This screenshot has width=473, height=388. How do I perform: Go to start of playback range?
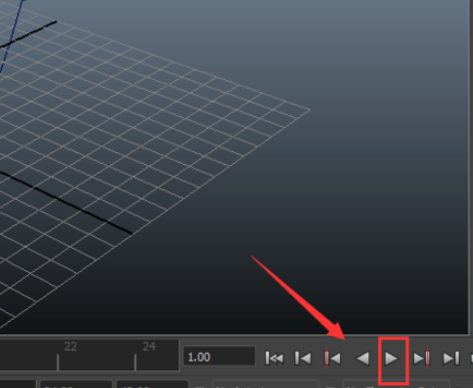pos(274,359)
